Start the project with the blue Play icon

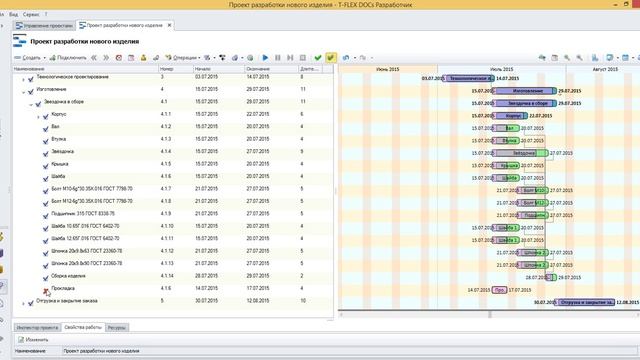point(265,58)
